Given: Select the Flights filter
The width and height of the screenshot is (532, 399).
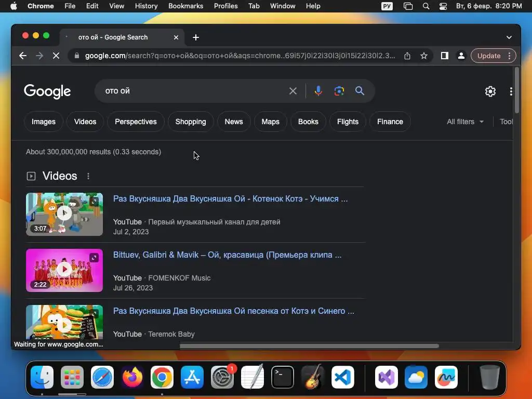Looking at the screenshot, I should coord(348,122).
